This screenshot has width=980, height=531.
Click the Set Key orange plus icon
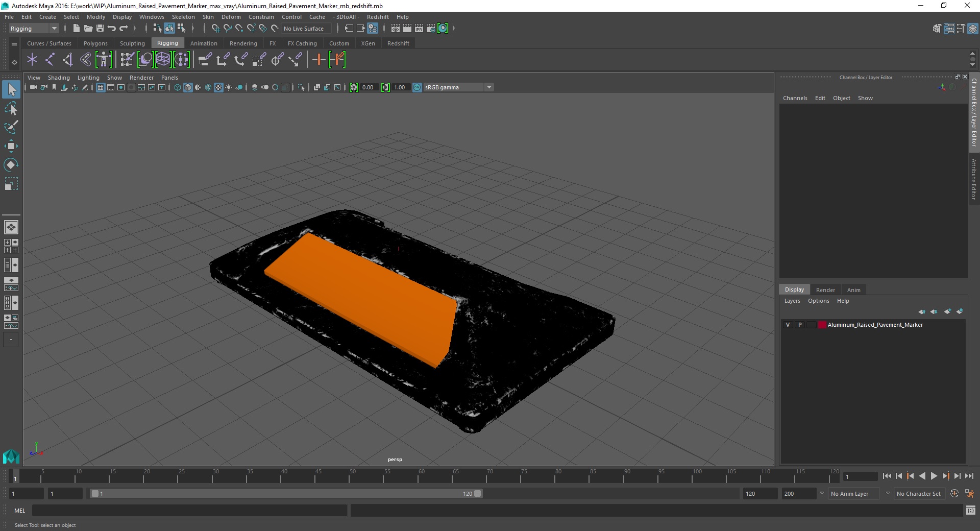click(x=318, y=60)
